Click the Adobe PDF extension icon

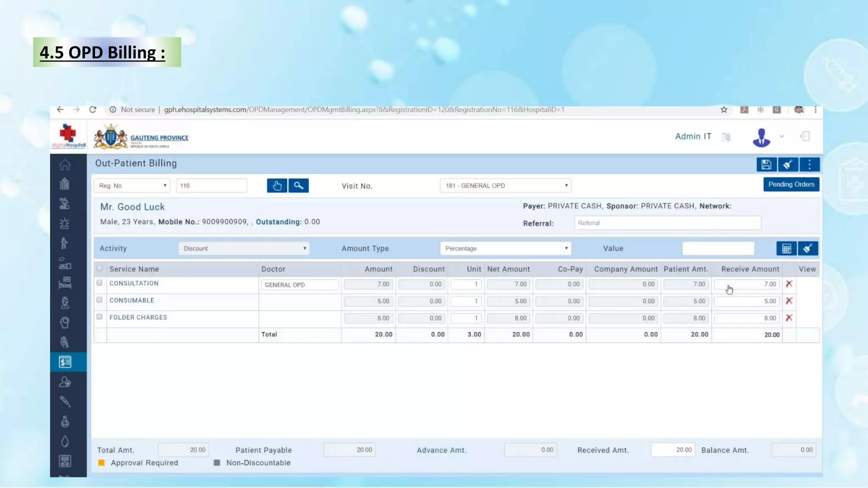pyautogui.click(x=744, y=110)
